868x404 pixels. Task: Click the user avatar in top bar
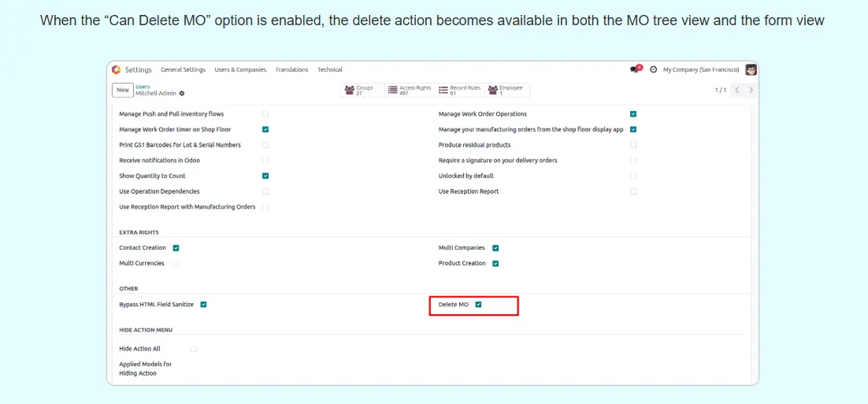tap(751, 69)
